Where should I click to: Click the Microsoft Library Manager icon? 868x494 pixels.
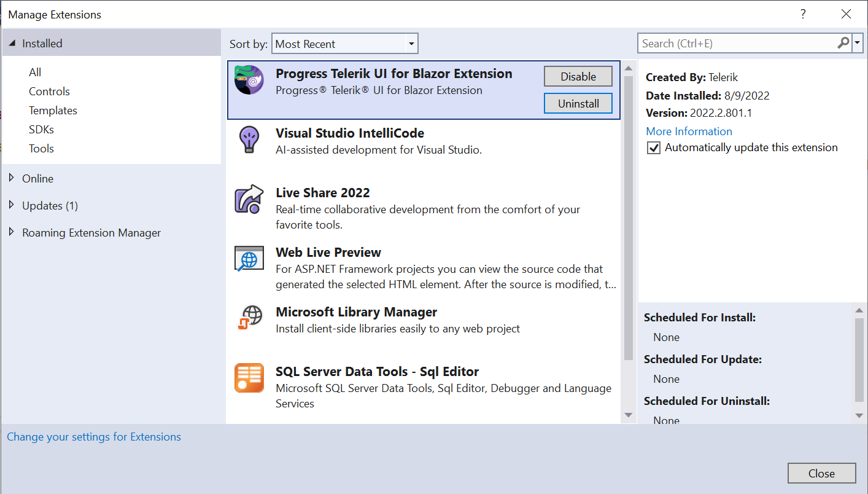pyautogui.click(x=249, y=318)
